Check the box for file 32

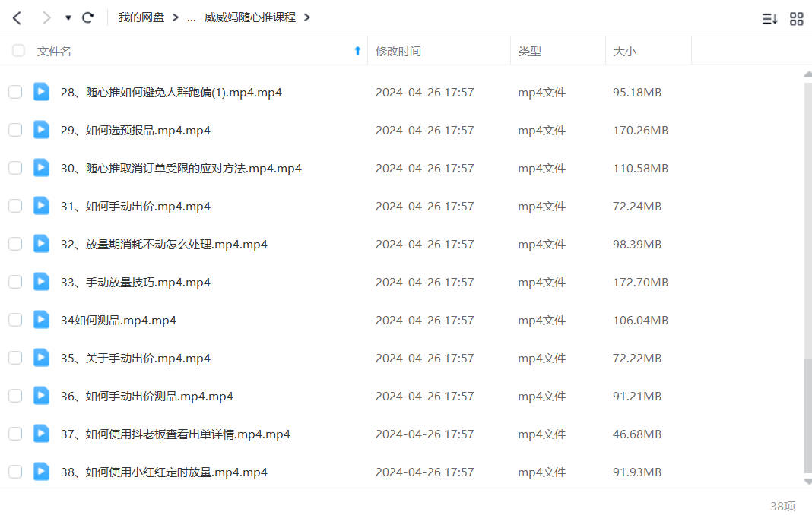15,244
